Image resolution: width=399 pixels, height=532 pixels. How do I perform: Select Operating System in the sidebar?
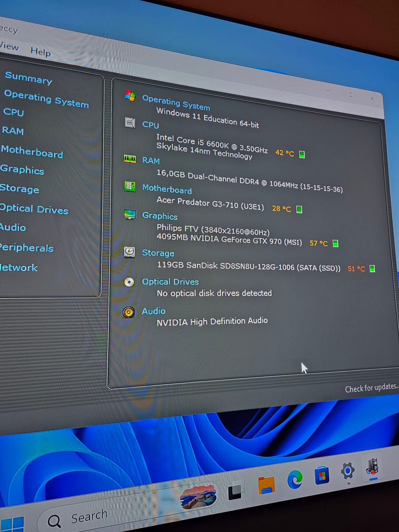46,99
